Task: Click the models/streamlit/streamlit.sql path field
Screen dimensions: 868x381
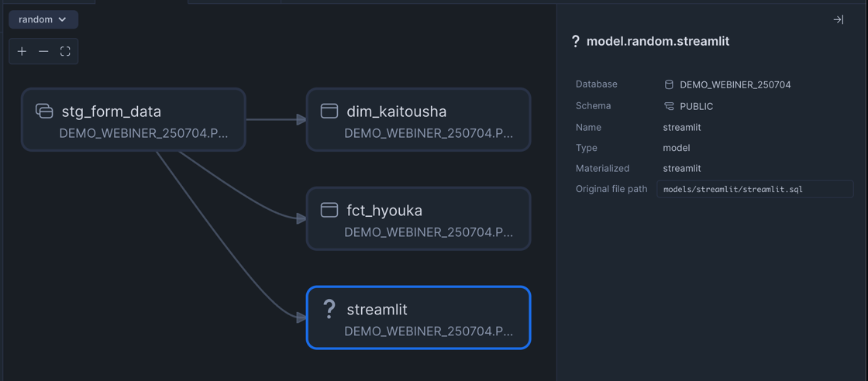Action: tap(755, 189)
